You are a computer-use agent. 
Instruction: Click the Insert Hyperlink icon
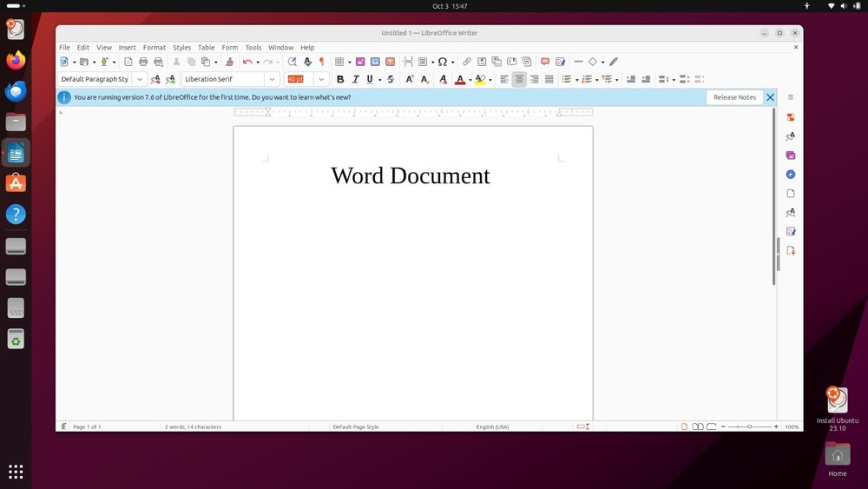pos(467,62)
